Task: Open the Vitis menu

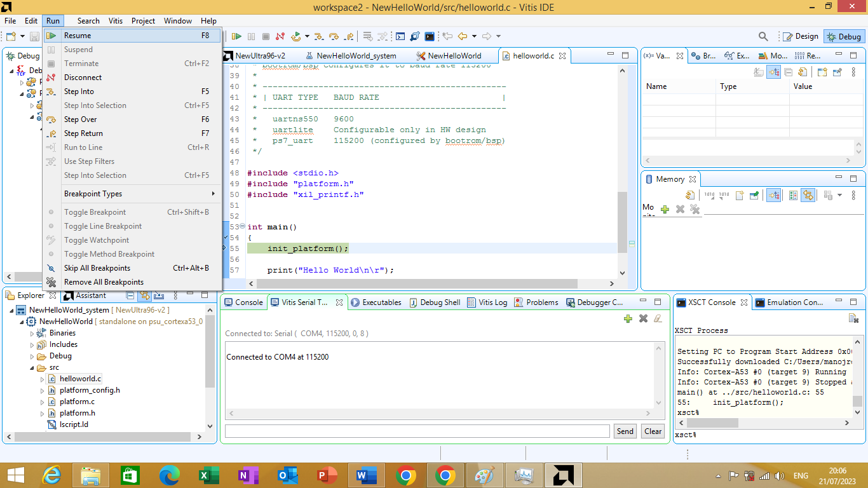Action: (x=116, y=21)
